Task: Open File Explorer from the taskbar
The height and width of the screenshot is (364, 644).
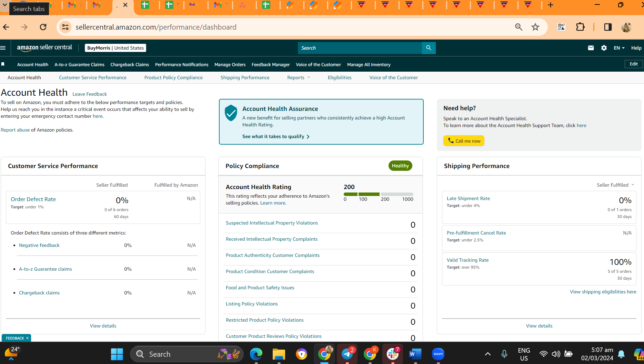Action: (279, 354)
